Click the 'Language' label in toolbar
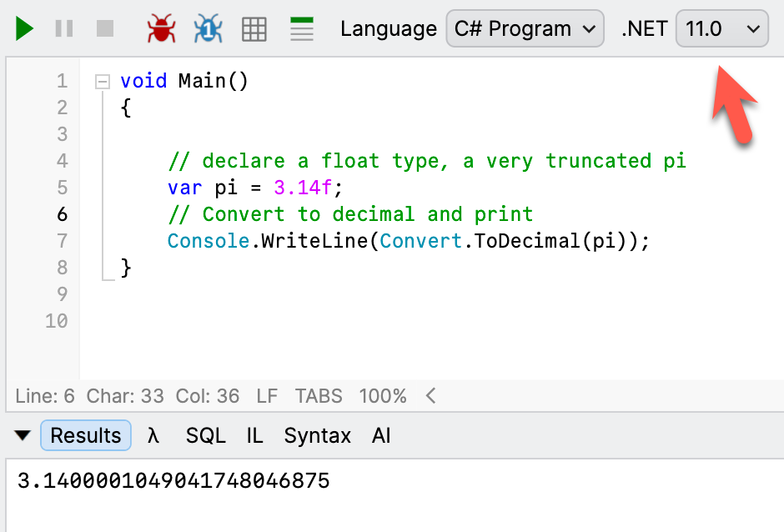 coord(389,29)
